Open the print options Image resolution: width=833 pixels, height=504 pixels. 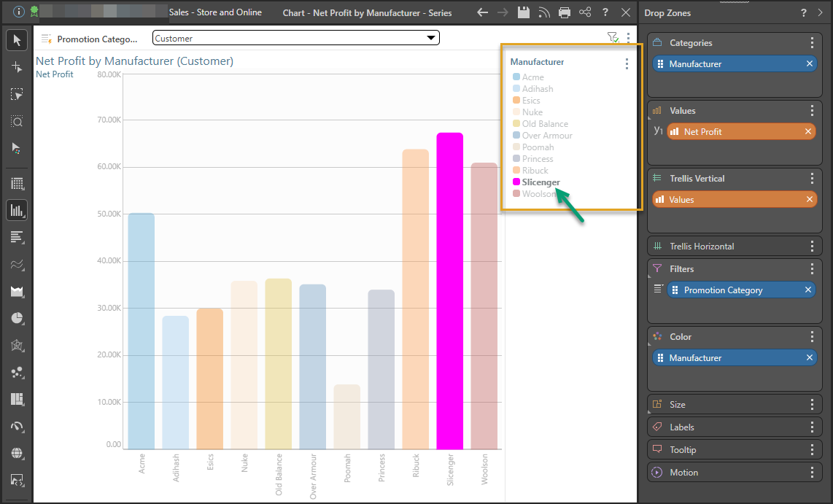pos(564,12)
